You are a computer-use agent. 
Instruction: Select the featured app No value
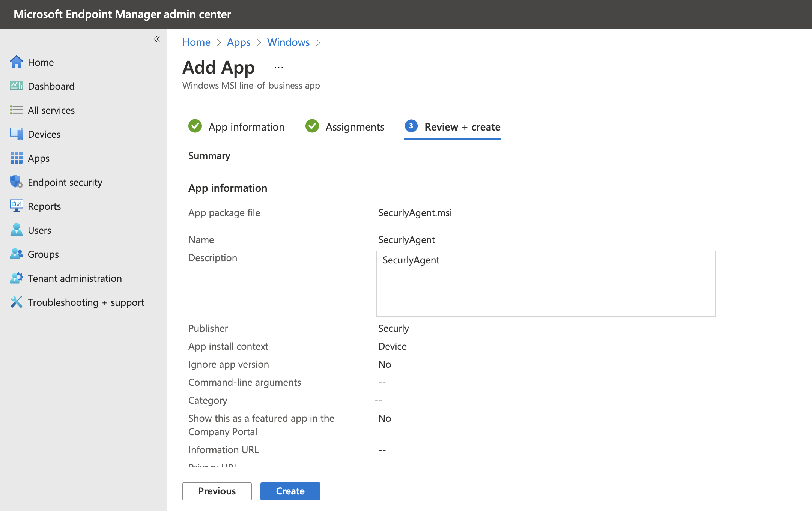(x=385, y=418)
